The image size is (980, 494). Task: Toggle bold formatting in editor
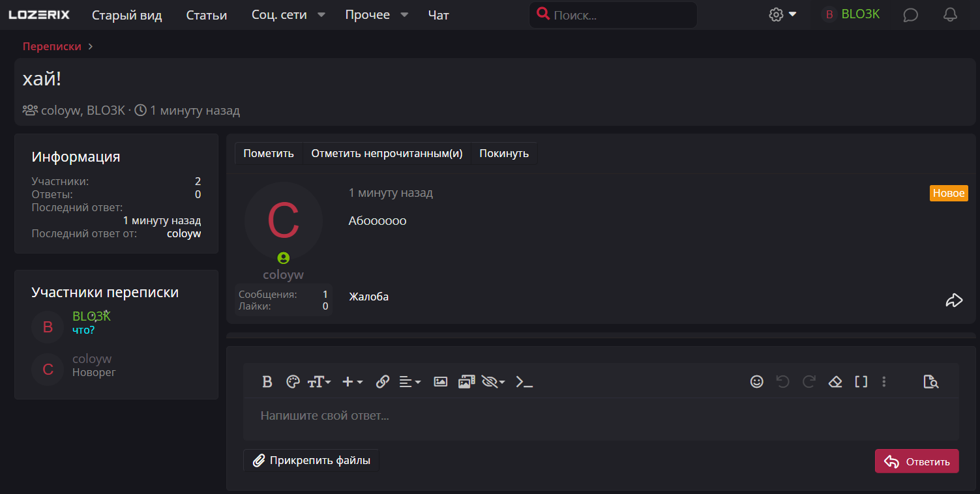tap(267, 382)
